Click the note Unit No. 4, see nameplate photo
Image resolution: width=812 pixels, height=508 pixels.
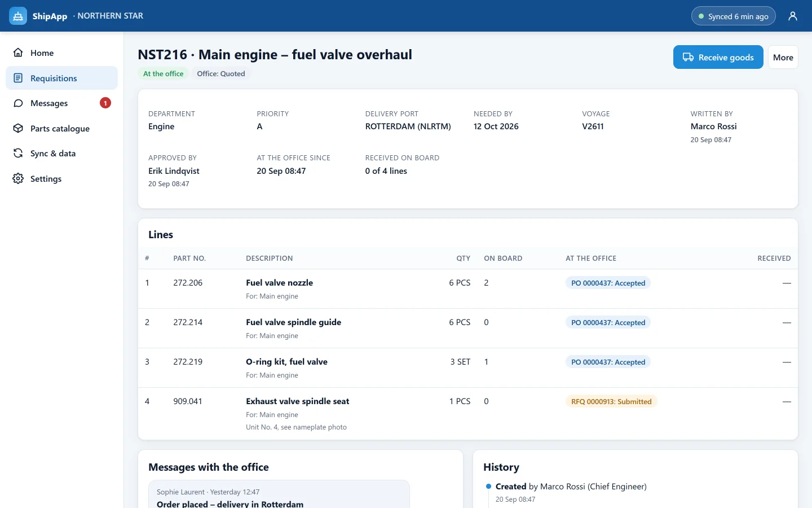coord(296,427)
